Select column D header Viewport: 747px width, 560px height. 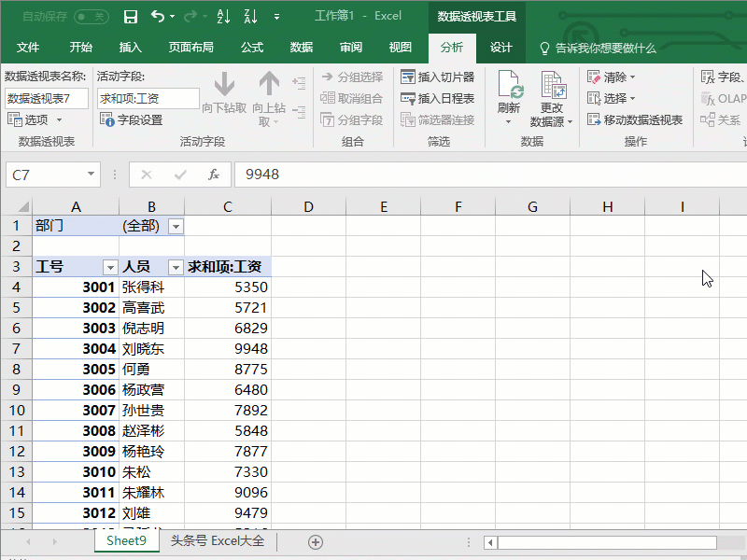[309, 206]
